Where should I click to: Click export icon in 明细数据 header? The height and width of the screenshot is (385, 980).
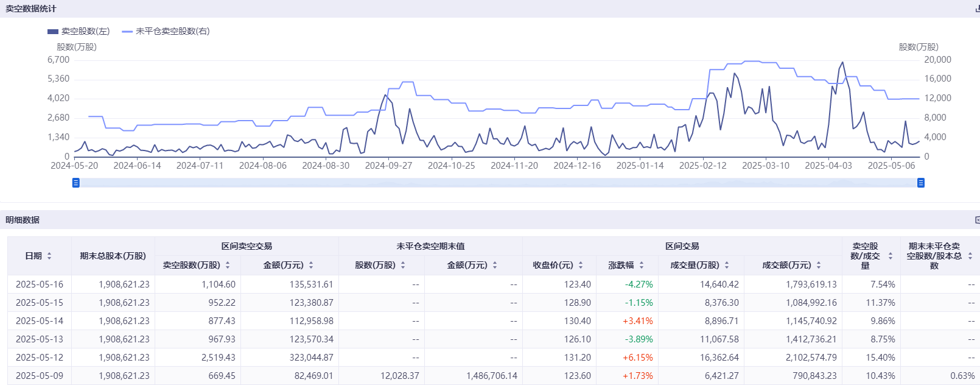coord(977,220)
